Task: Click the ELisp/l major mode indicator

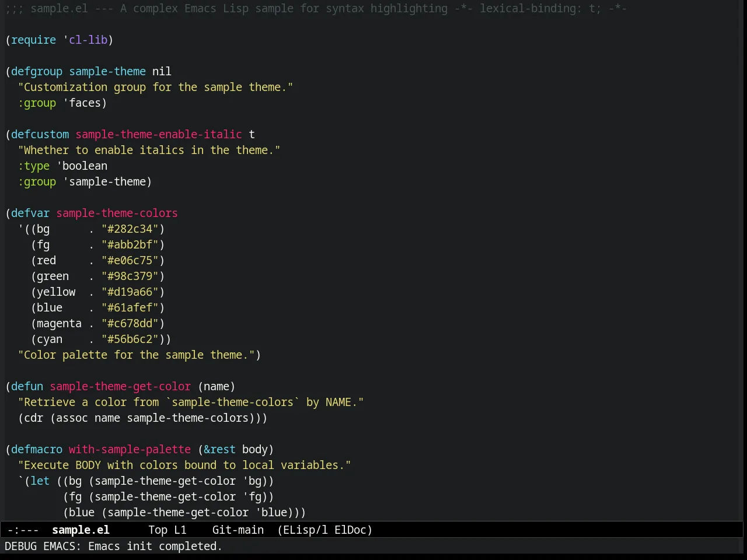Action: [303, 530]
